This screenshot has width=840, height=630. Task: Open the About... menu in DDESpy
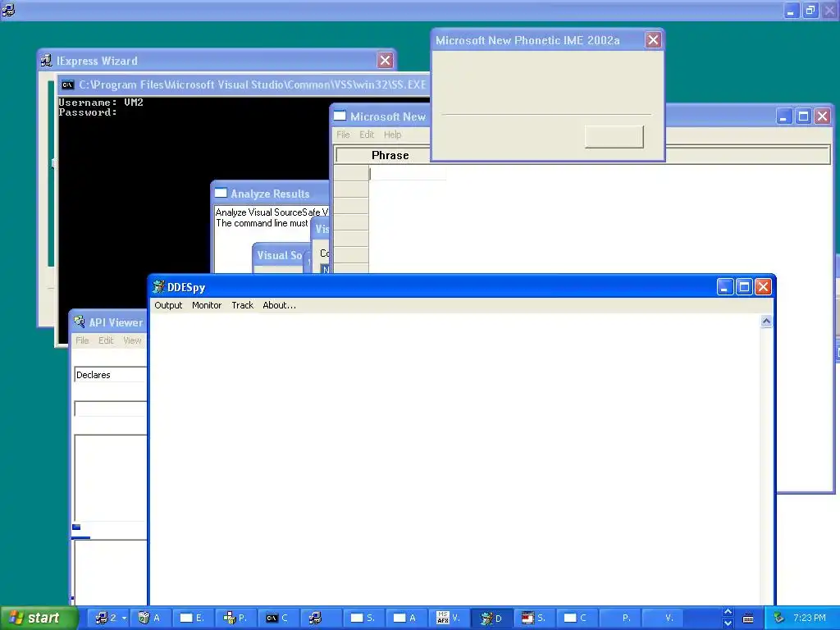click(279, 305)
